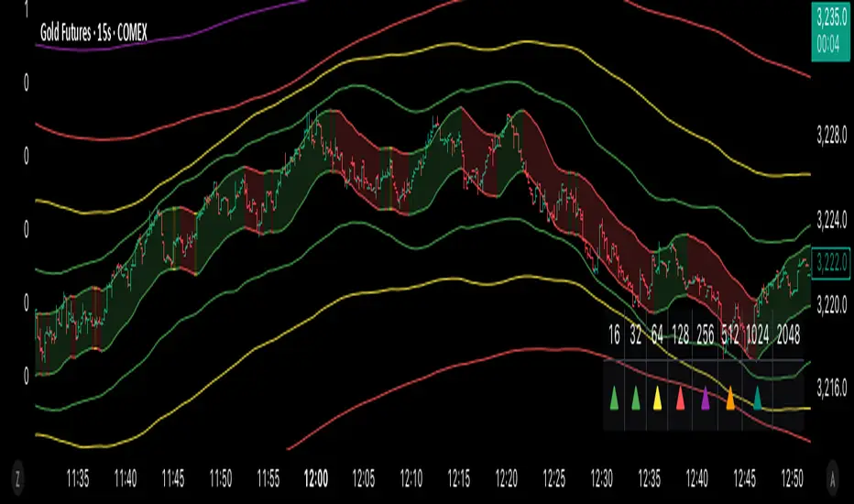The height and width of the screenshot is (504, 854).
Task: Click the 12:40 time axis label
Action: 697,479
